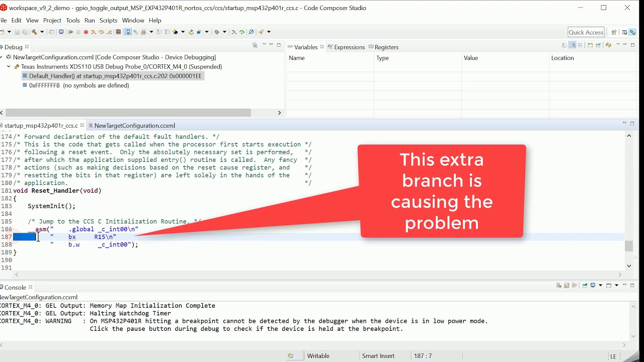
Task: Select the 0xFFFFFFF8 stack frame
Action: [x=75, y=85]
